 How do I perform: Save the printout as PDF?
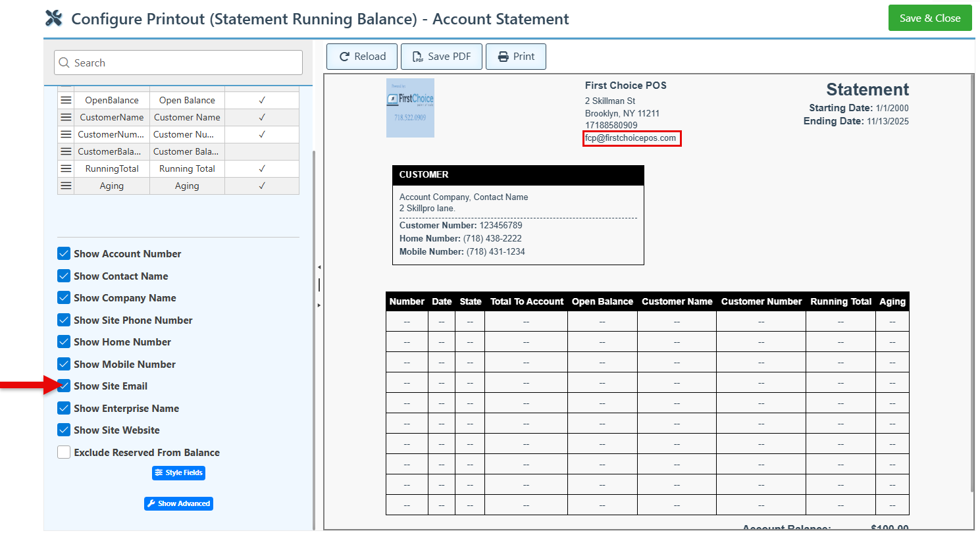(442, 57)
